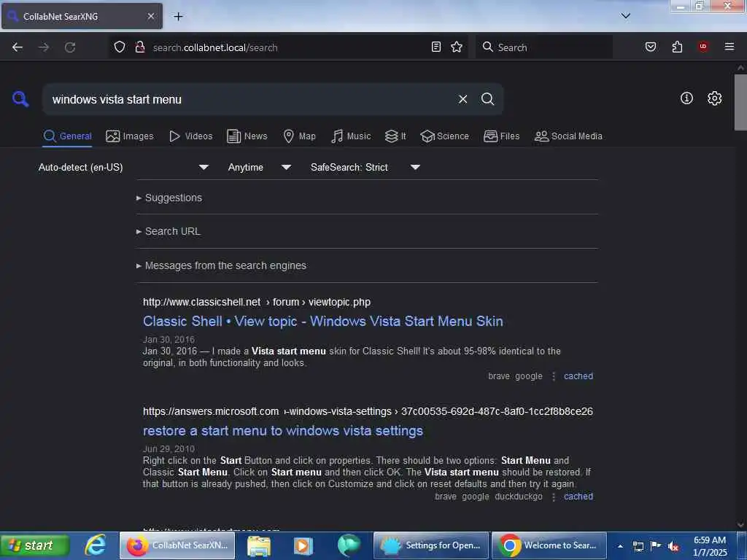Image resolution: width=747 pixels, height=560 pixels.
Task: Click muted volume tray icon
Action: 673,546
